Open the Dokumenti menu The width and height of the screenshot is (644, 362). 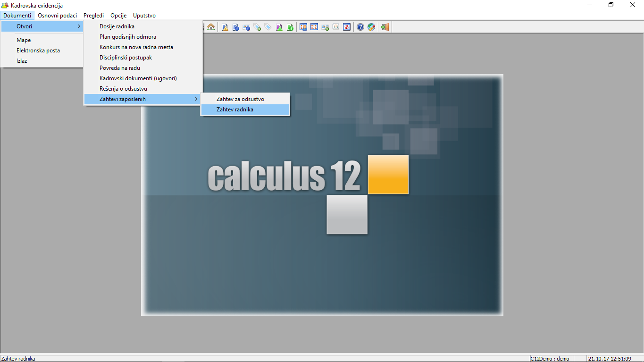[x=17, y=16]
